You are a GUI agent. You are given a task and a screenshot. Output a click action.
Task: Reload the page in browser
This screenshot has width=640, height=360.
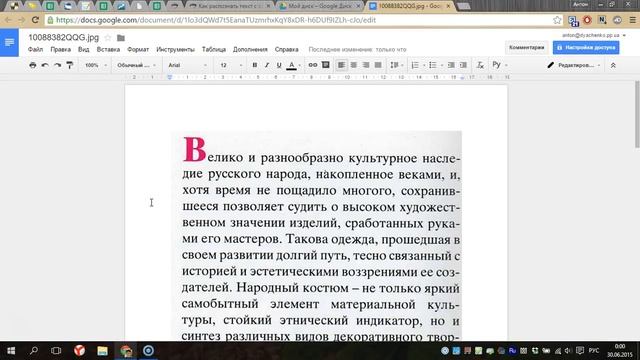point(36,20)
